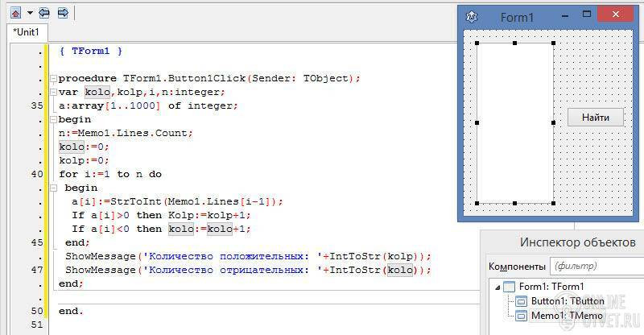The image size is (644, 335).
Task: Select Memo1: TMemo in component tree
Action: [567, 316]
